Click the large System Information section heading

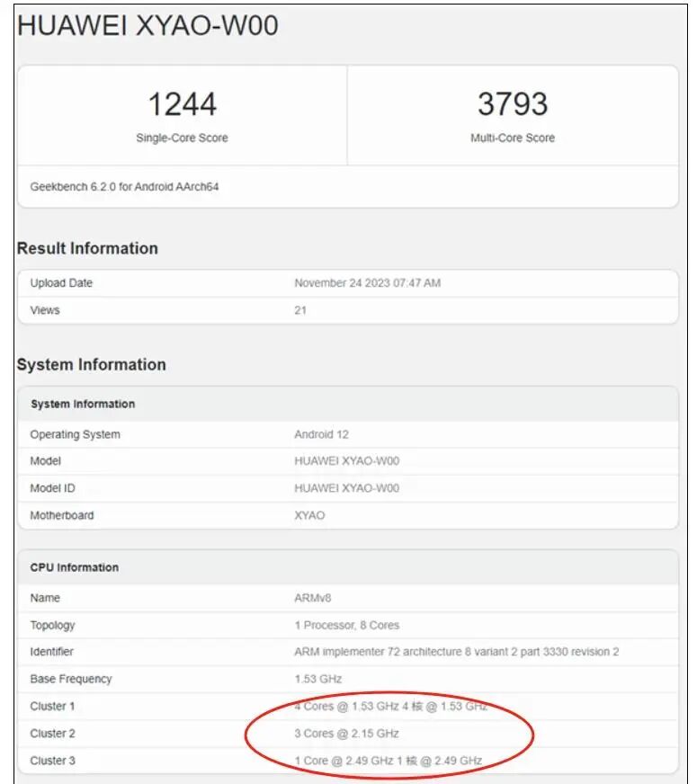tap(92, 364)
